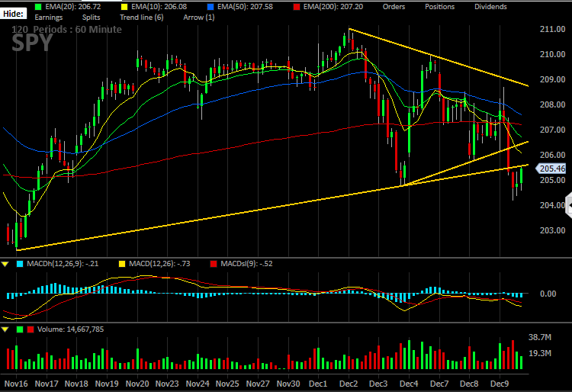Select the MACDh(12,26,9): -.21 label
The image size is (572, 392).
coord(63,264)
